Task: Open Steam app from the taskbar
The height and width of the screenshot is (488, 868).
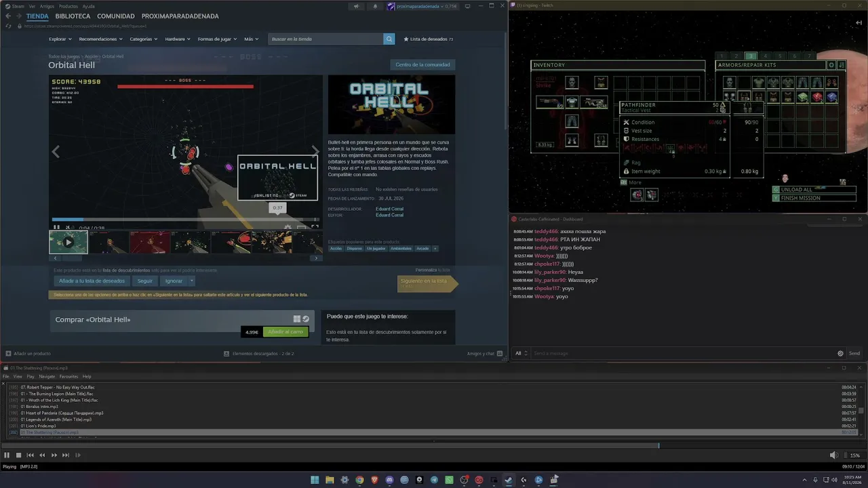Action: point(509,480)
